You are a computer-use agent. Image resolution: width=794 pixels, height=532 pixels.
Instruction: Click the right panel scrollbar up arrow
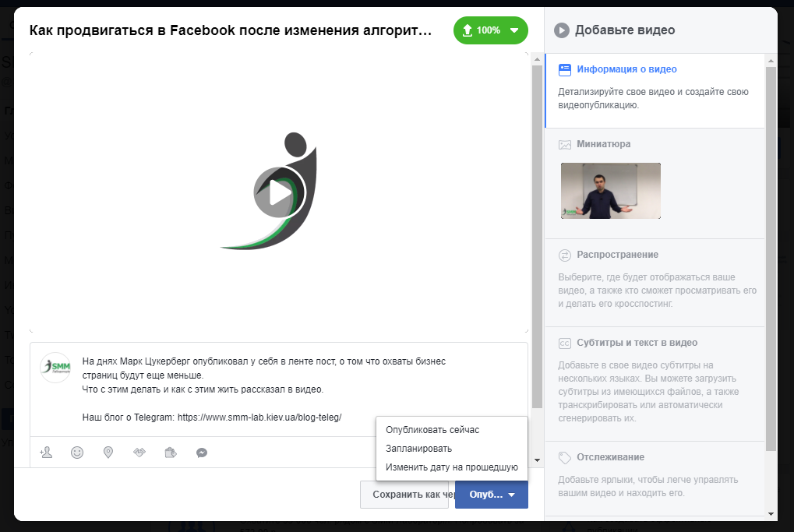(x=771, y=61)
